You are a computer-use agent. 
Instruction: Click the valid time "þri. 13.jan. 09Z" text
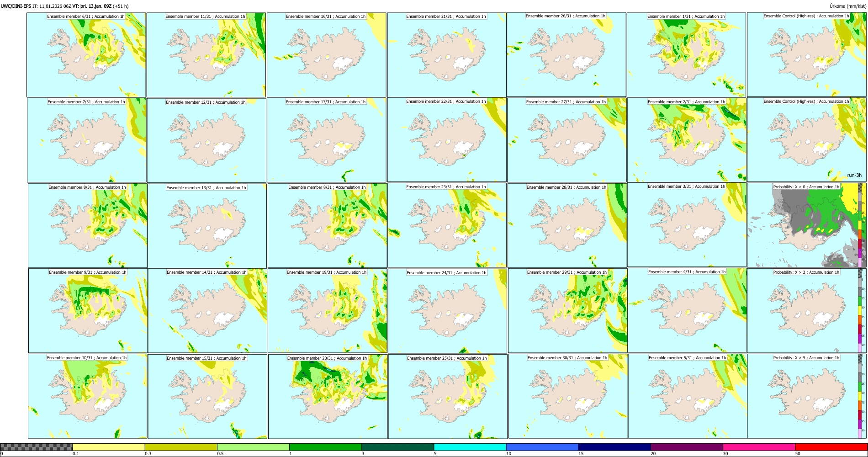(96, 6)
